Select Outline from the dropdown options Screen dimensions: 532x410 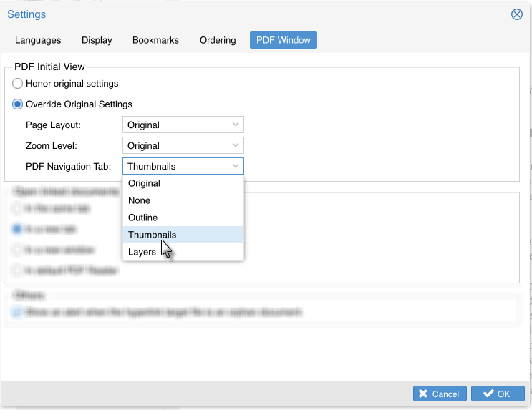tap(142, 218)
